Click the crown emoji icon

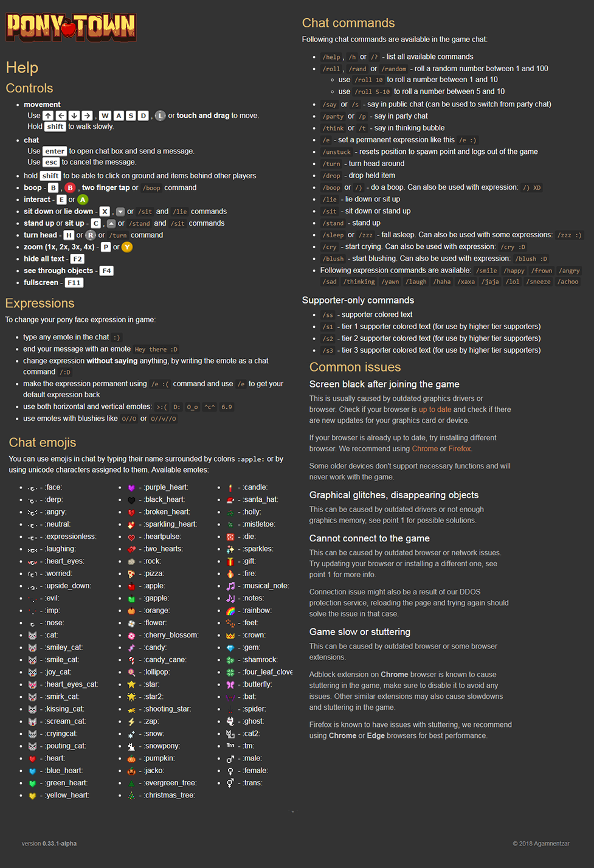[230, 636]
